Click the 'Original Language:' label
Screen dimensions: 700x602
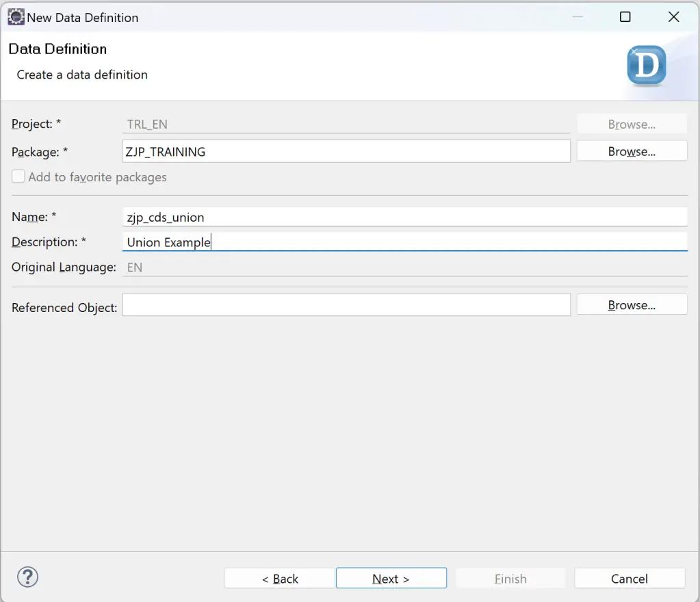(x=64, y=267)
